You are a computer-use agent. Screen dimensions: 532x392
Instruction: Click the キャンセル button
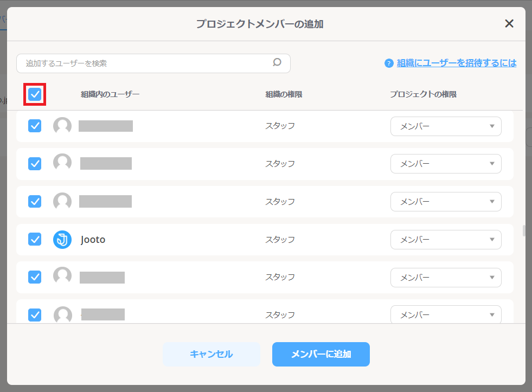tap(211, 354)
